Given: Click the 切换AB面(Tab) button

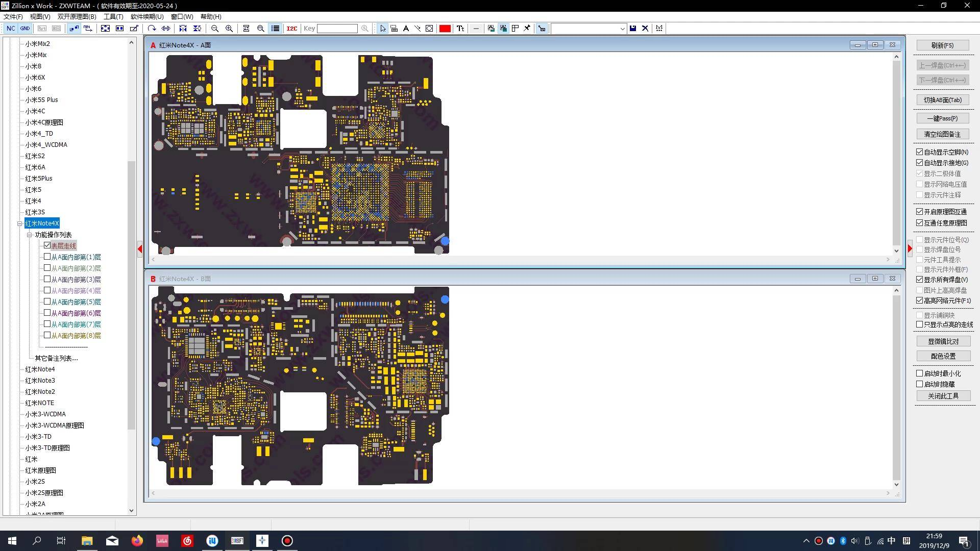Looking at the screenshot, I should [x=942, y=100].
